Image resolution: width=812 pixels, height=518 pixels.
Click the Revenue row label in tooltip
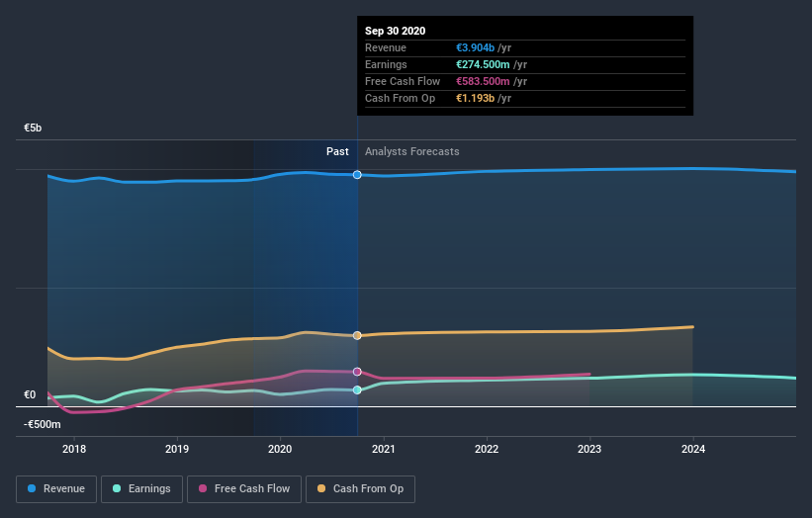(x=386, y=47)
